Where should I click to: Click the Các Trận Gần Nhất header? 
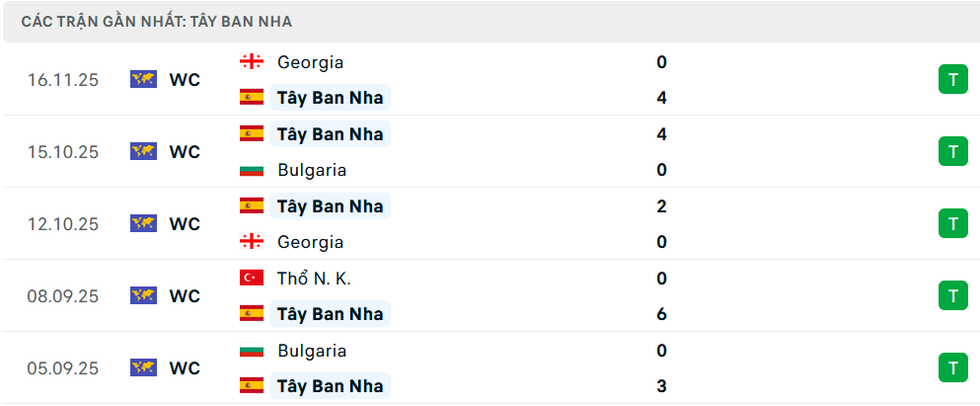point(156,22)
